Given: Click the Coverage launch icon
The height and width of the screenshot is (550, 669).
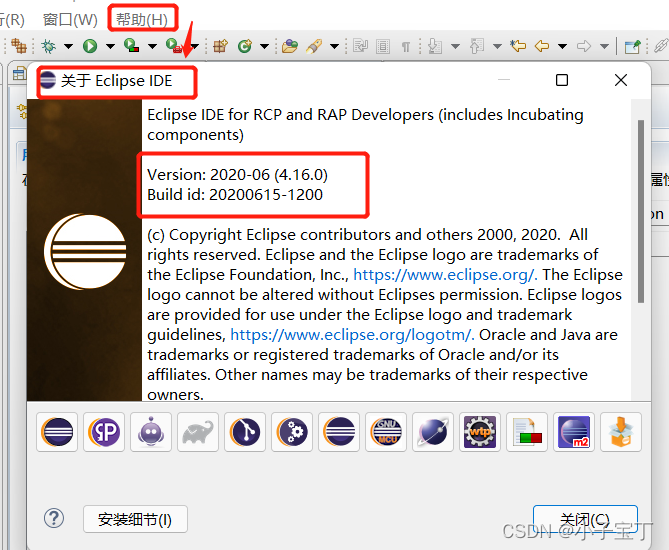Looking at the screenshot, I should click(x=131, y=46).
